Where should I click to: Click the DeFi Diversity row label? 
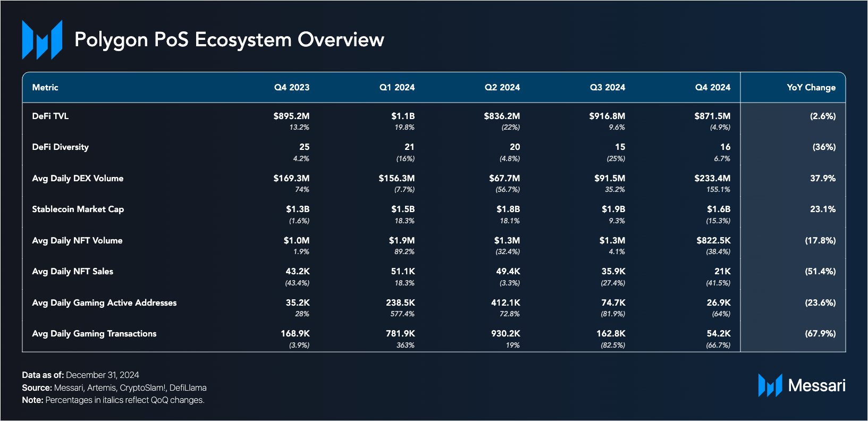click(x=60, y=147)
